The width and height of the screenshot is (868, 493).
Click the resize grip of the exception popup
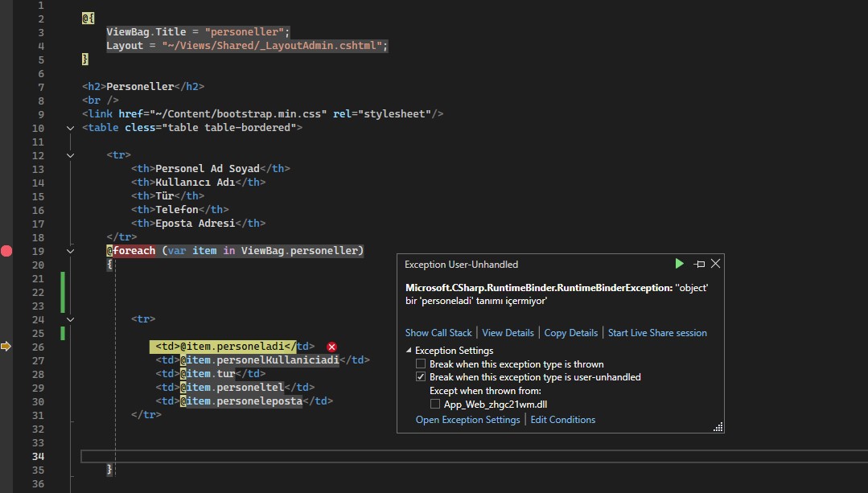coord(718,426)
